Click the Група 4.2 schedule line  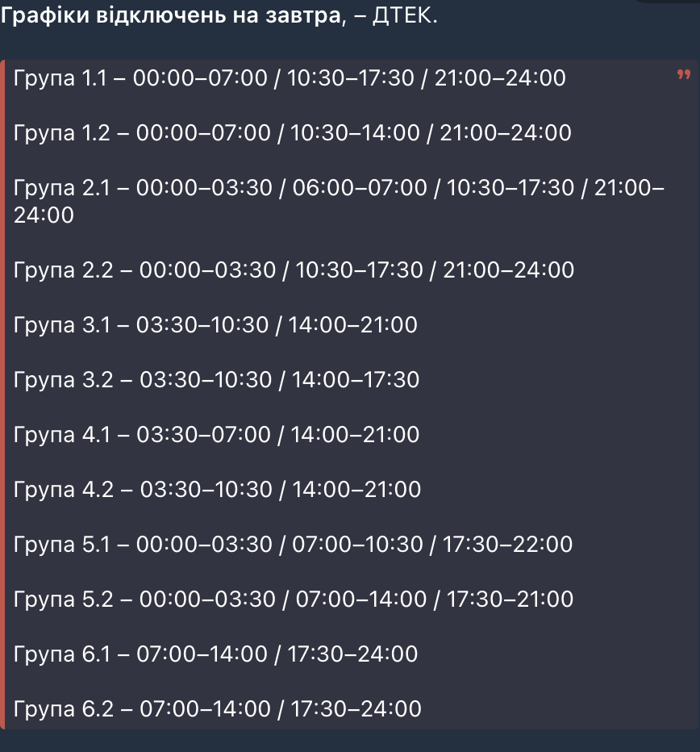coord(218,489)
